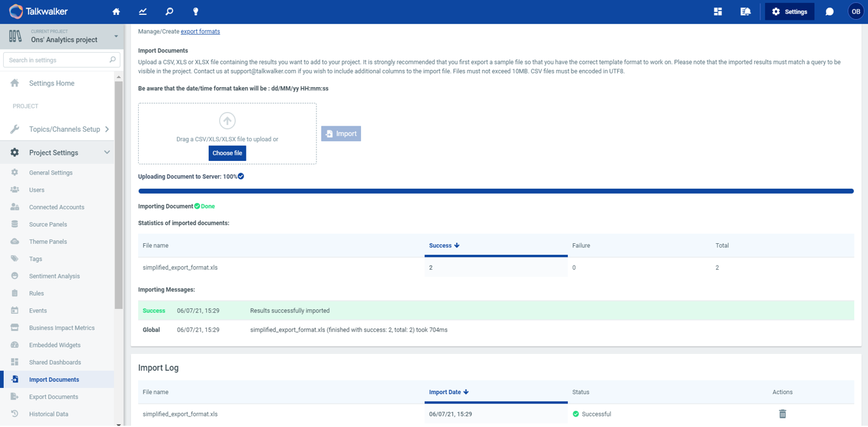Click the upload arrow icon in drop zone
The image size is (868, 427).
coord(227,121)
